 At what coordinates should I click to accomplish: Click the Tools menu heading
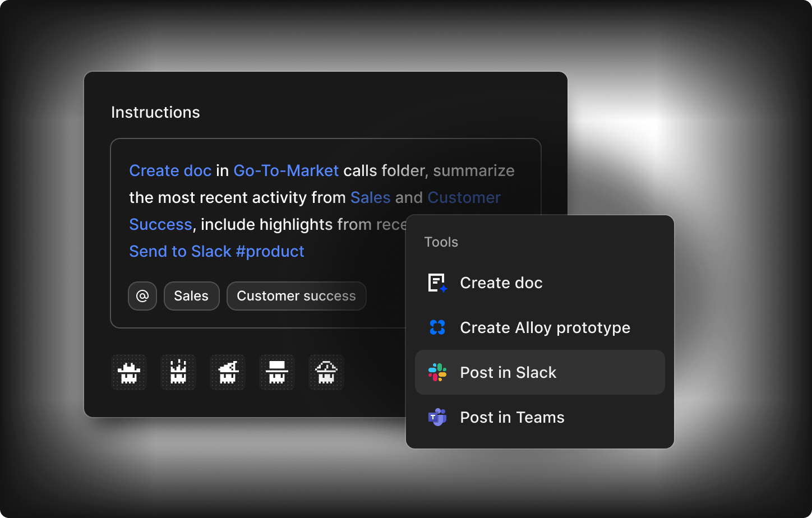(x=441, y=242)
